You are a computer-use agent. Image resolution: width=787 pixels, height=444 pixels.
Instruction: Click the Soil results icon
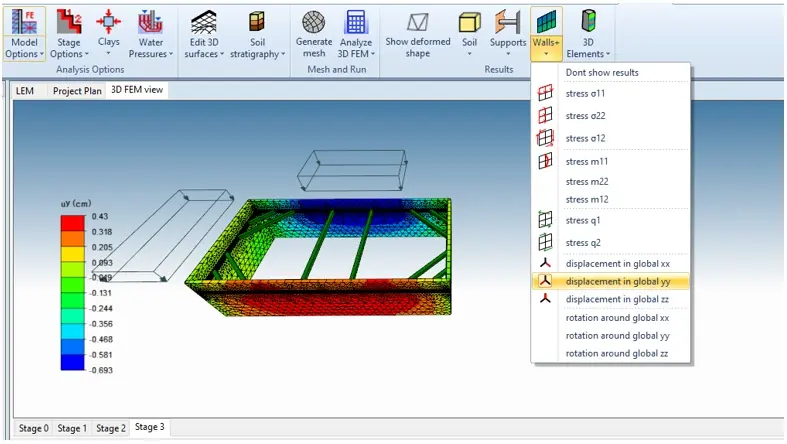tap(469, 23)
